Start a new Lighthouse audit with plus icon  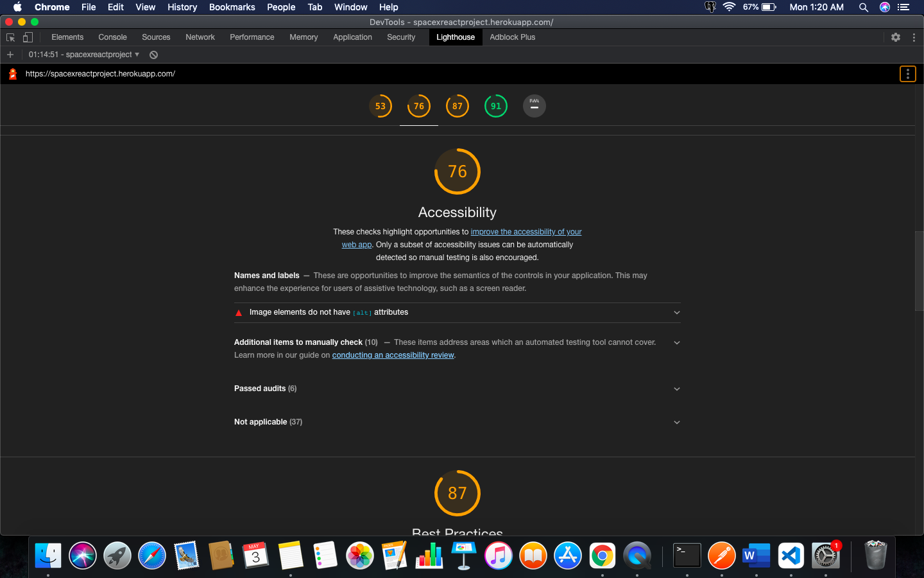(x=10, y=55)
